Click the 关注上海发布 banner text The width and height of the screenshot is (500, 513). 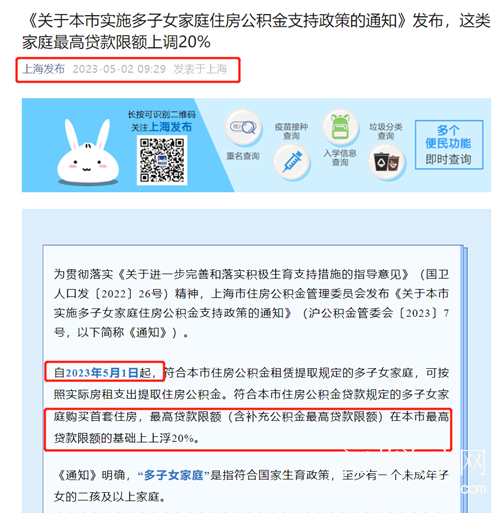162,127
